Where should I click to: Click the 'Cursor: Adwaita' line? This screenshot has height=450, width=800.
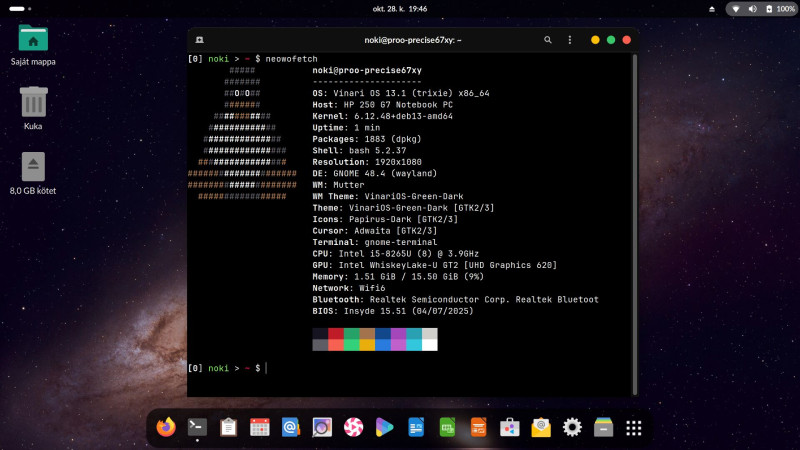coord(375,231)
